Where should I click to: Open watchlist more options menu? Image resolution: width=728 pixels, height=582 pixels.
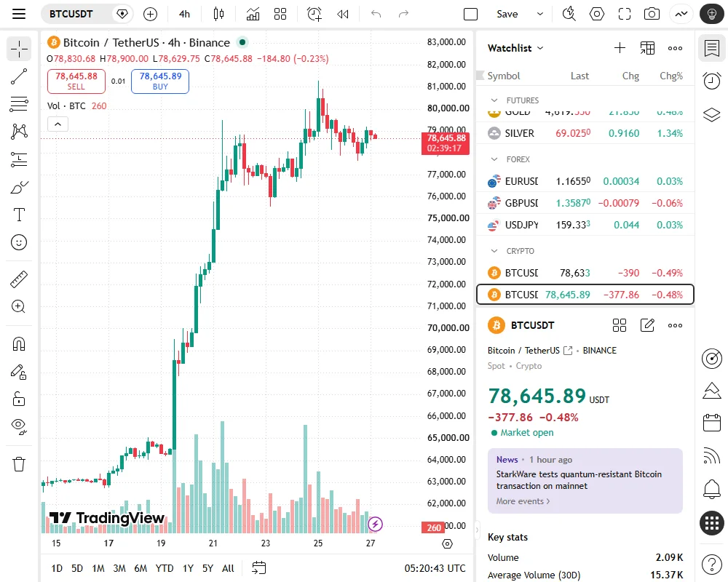675,48
